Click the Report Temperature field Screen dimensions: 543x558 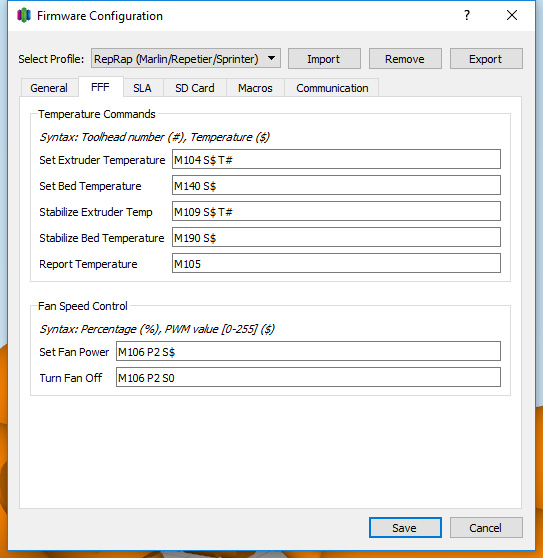pyautogui.click(x=336, y=263)
